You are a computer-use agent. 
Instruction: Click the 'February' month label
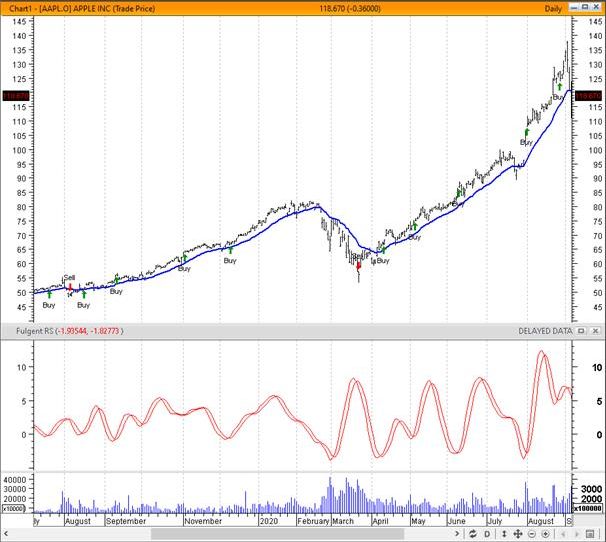[x=313, y=521]
